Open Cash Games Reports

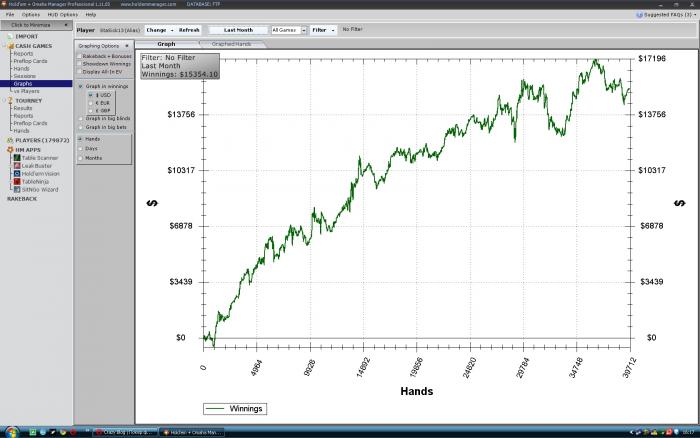23,54
